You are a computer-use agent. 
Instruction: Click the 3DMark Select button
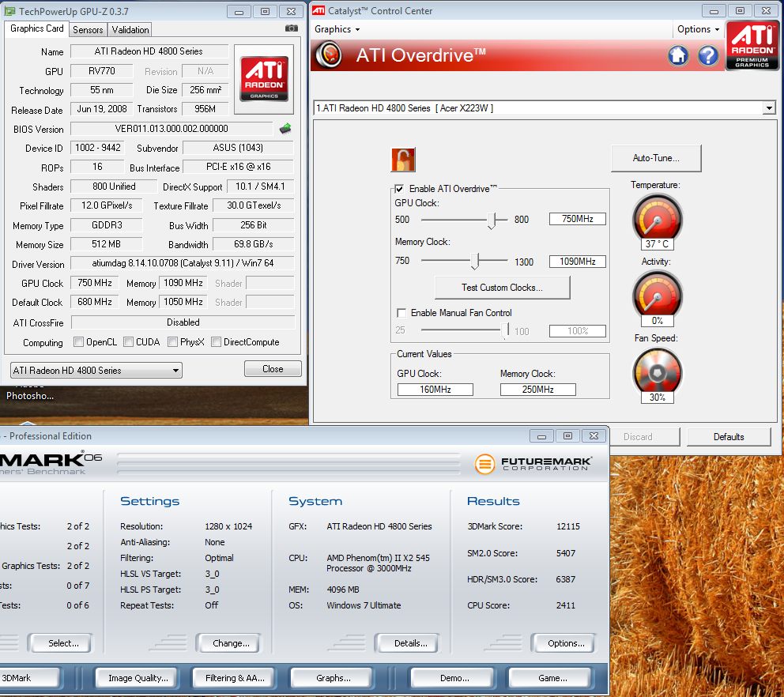pos(61,643)
